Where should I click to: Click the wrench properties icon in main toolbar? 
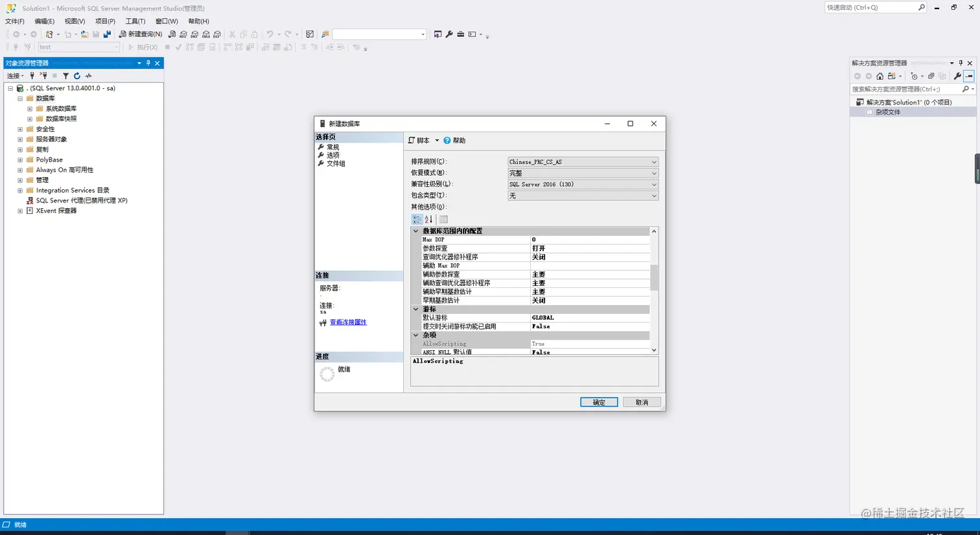coord(449,34)
